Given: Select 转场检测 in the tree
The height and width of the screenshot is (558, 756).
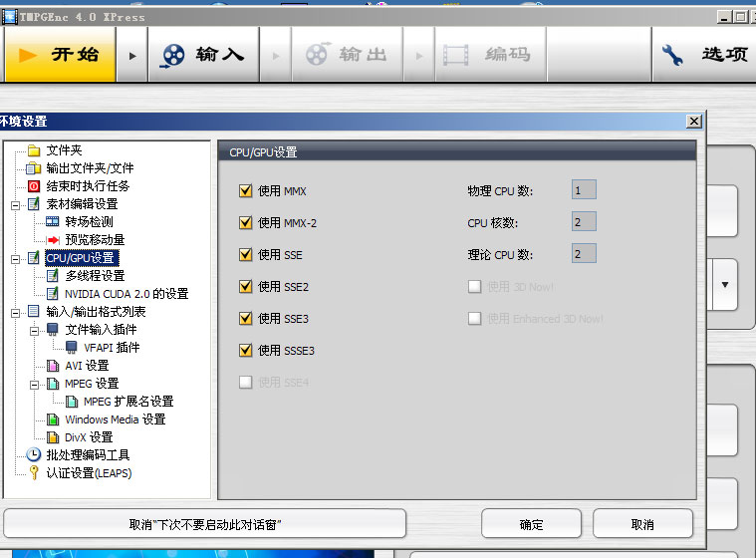Looking at the screenshot, I should click(x=90, y=222).
